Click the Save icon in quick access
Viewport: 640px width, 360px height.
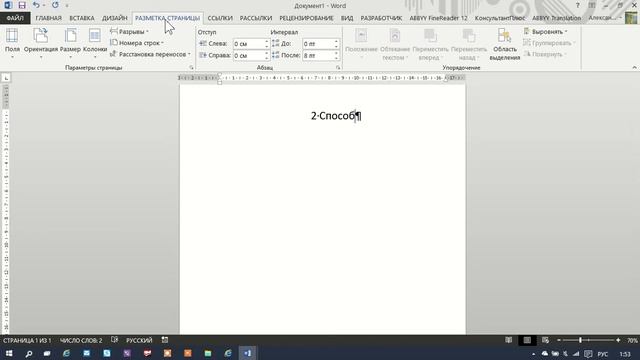tap(22, 5)
